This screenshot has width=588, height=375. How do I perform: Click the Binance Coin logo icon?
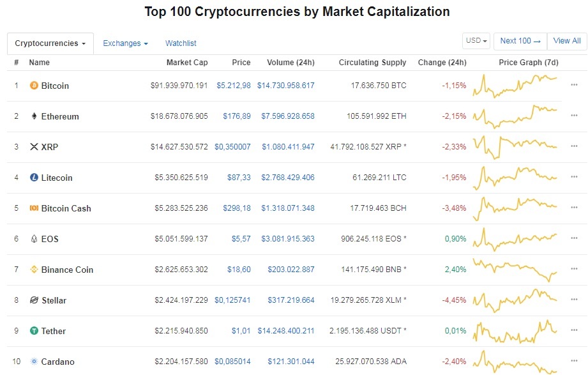[x=34, y=270]
